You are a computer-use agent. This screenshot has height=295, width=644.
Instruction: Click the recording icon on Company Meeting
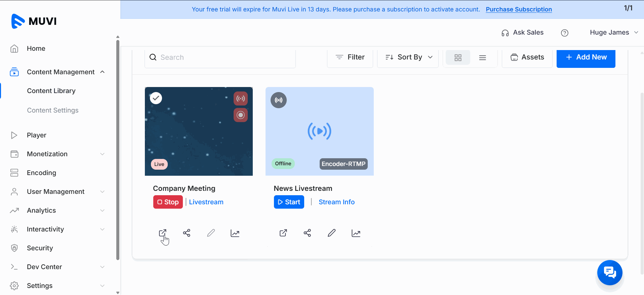pyautogui.click(x=241, y=115)
